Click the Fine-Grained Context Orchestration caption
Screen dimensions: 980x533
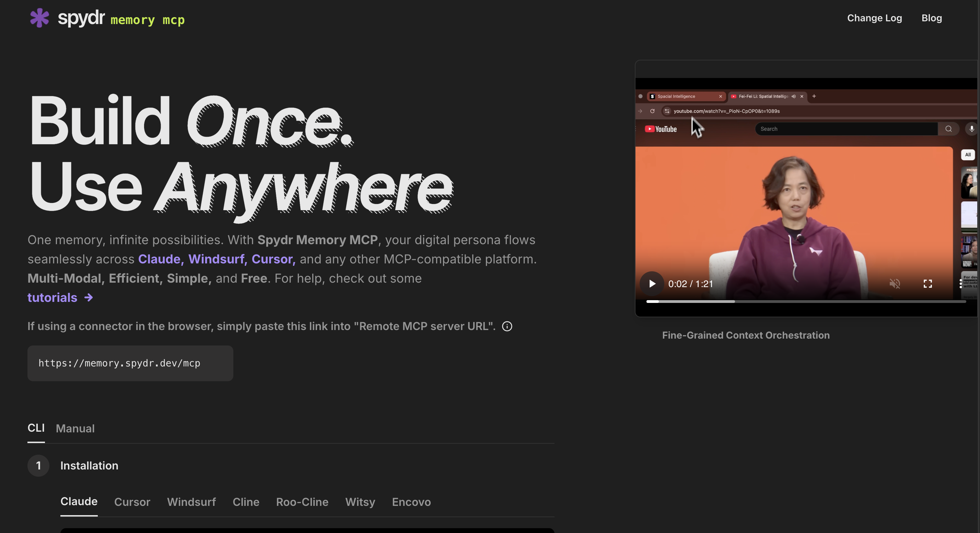pos(746,336)
